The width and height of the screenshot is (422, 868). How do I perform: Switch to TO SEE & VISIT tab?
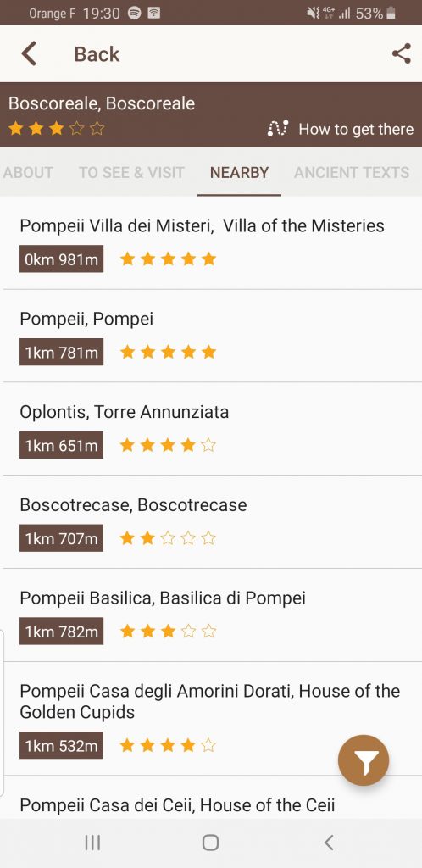(x=131, y=172)
